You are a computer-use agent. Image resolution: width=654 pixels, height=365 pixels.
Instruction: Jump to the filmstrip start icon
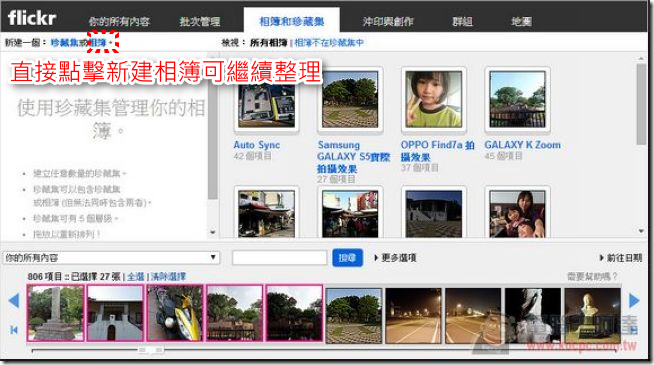tap(14, 330)
